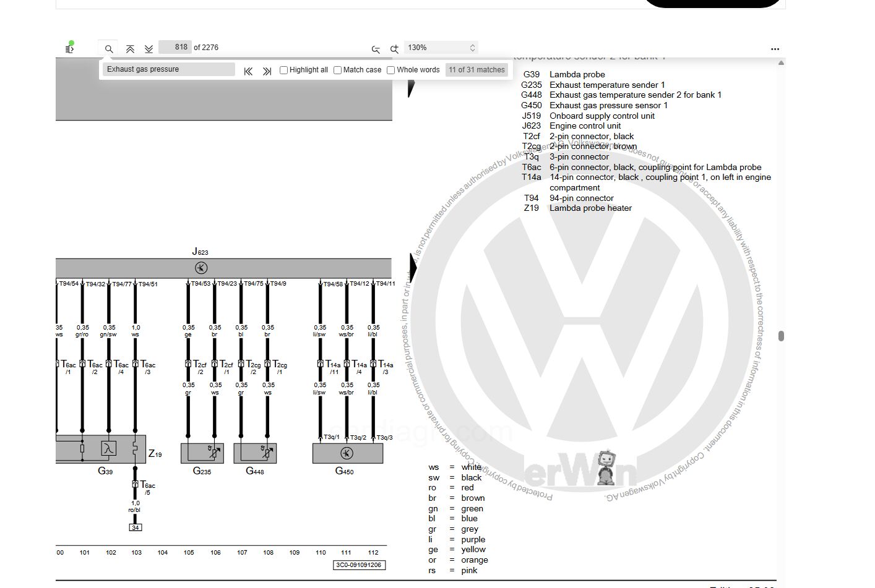Enable Highlight all checkbox
The width and height of the screenshot is (875, 588).
click(x=284, y=70)
